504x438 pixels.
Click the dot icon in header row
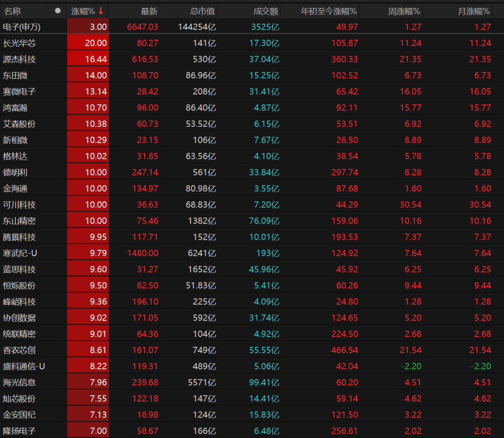click(x=58, y=11)
